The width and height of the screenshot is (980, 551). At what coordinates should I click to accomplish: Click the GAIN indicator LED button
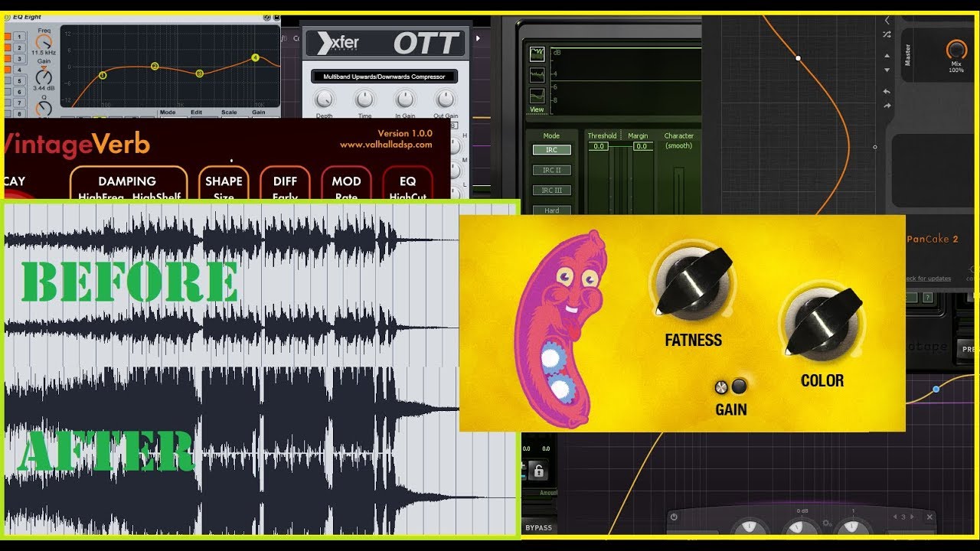coord(739,386)
